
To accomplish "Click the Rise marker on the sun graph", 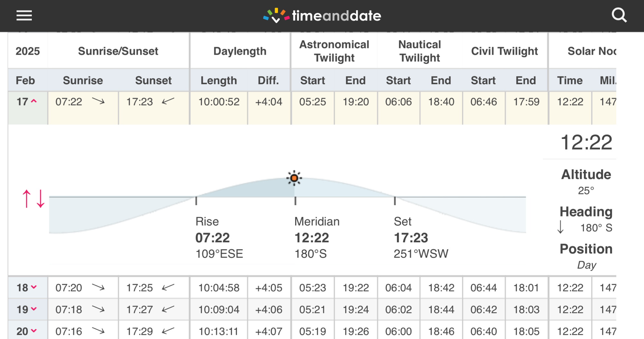I will click(196, 201).
